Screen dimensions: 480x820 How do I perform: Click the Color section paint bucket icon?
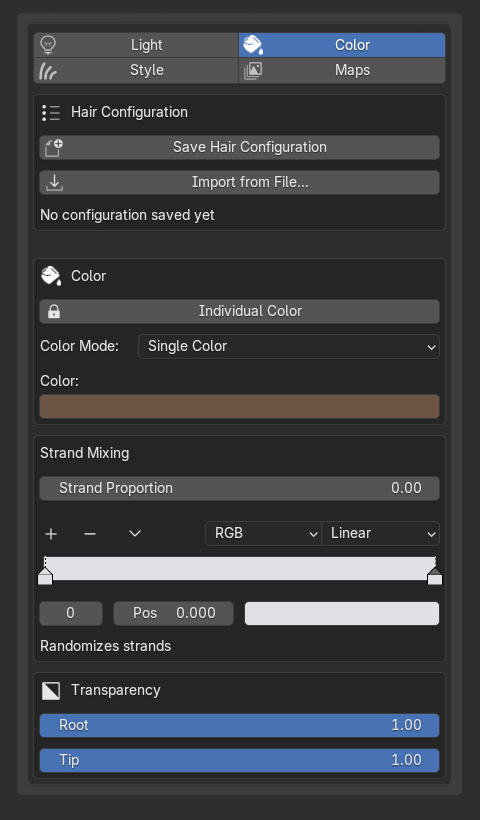pyautogui.click(x=51, y=276)
